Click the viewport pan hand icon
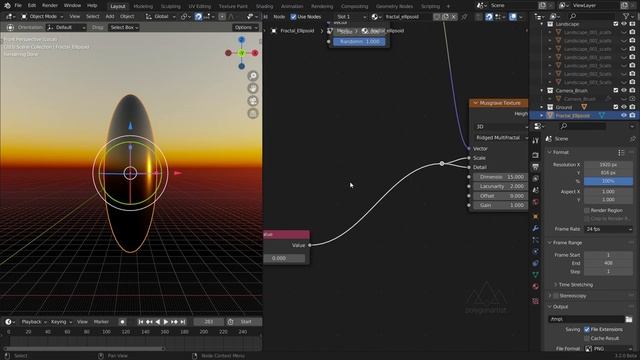 (x=253, y=89)
